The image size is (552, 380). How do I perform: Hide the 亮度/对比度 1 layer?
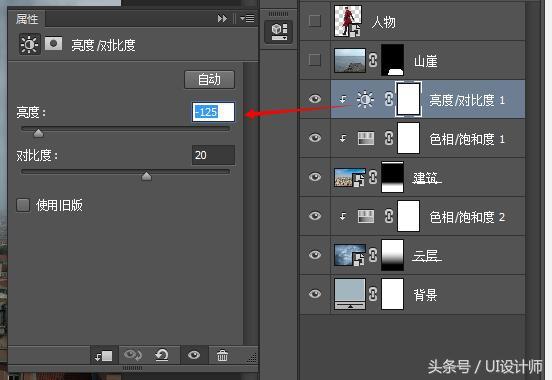pos(315,99)
